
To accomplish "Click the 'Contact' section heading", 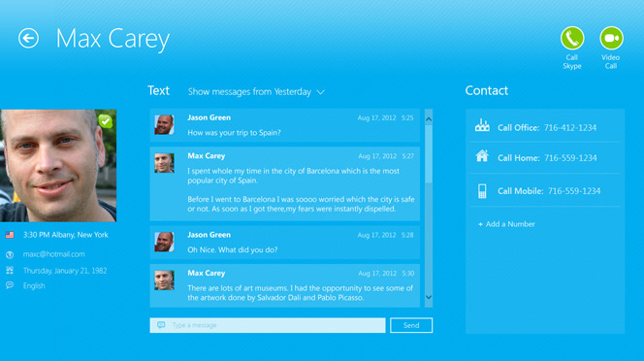I will click(487, 90).
